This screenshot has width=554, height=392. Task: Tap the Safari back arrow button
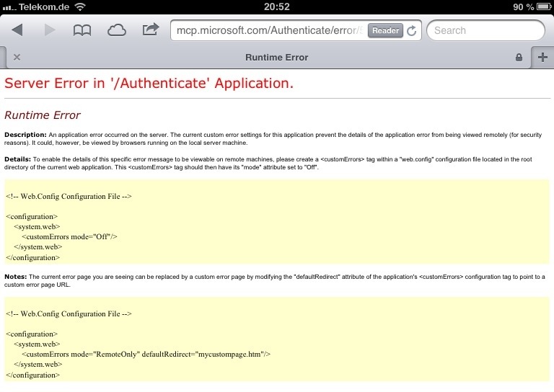(x=17, y=30)
